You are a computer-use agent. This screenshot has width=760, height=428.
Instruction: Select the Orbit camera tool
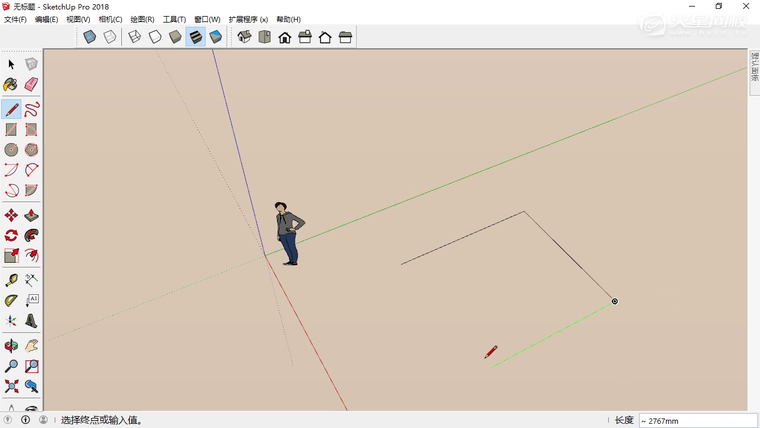click(11, 345)
